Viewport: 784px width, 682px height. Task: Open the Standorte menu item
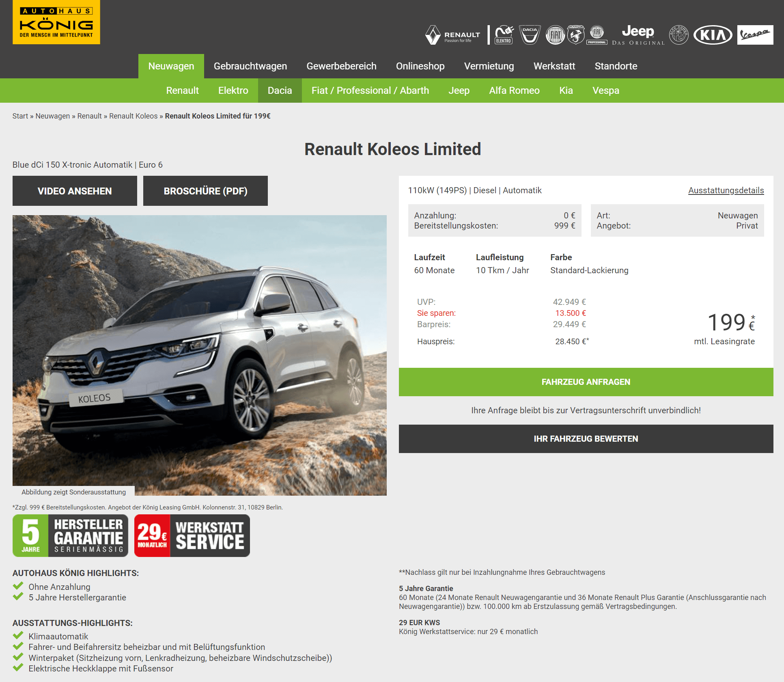[616, 66]
